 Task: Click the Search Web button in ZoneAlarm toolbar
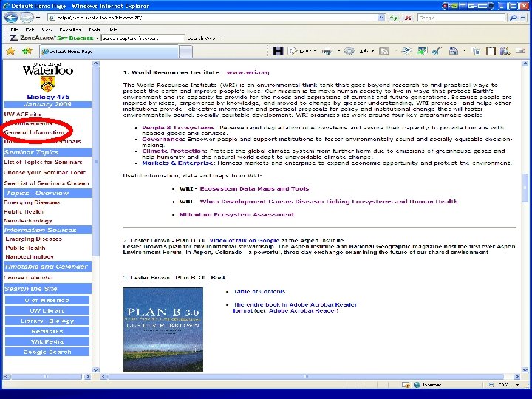[x=202, y=38]
